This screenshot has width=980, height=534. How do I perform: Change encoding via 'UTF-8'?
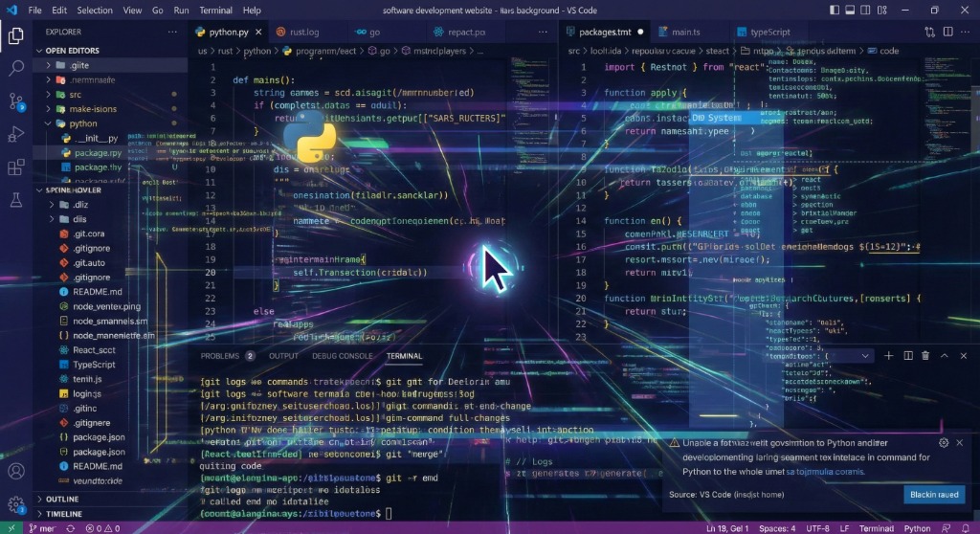pos(817,528)
